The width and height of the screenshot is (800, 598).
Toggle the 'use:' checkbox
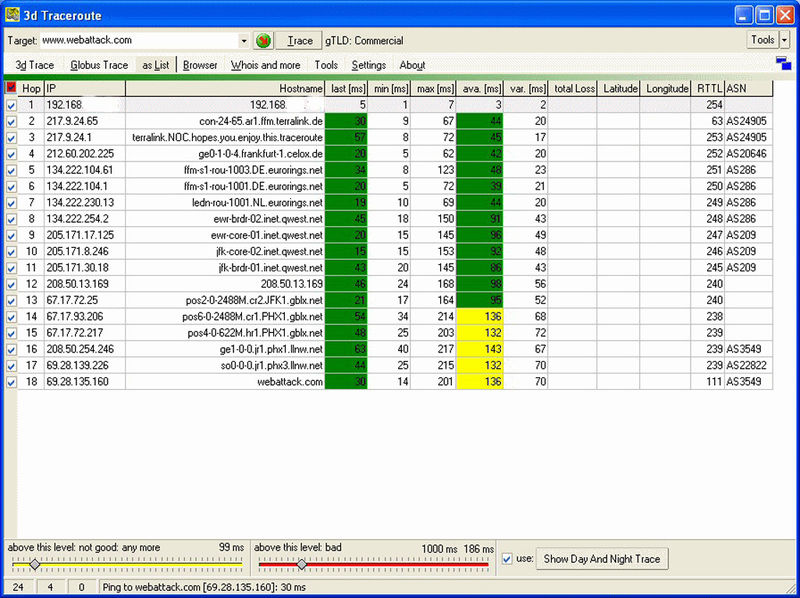point(507,559)
